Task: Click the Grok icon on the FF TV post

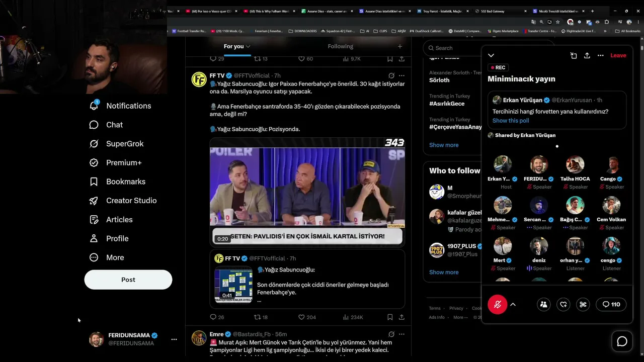Action: tap(391, 75)
